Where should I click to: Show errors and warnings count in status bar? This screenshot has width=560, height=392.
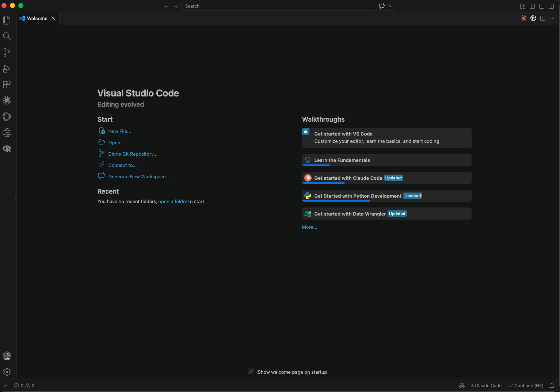click(x=24, y=385)
